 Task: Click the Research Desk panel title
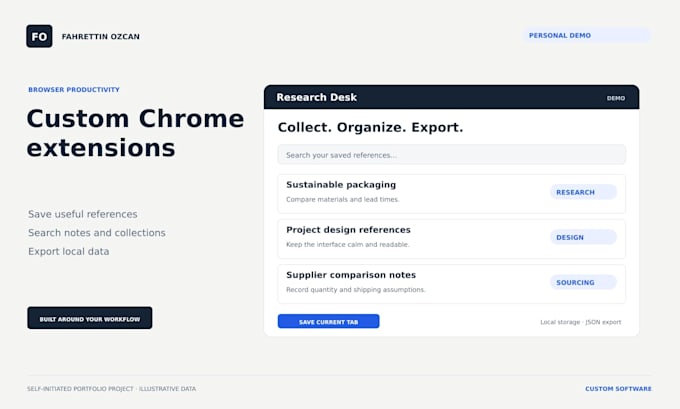pyautogui.click(x=317, y=97)
